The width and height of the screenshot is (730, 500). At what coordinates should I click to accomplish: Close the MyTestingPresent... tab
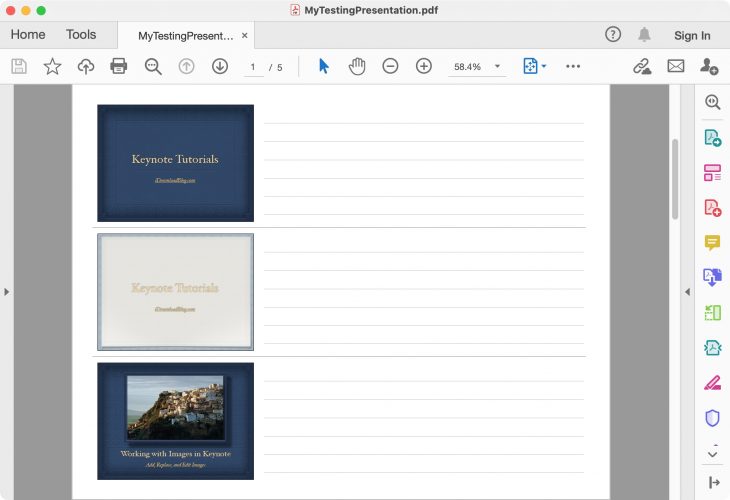point(244,35)
